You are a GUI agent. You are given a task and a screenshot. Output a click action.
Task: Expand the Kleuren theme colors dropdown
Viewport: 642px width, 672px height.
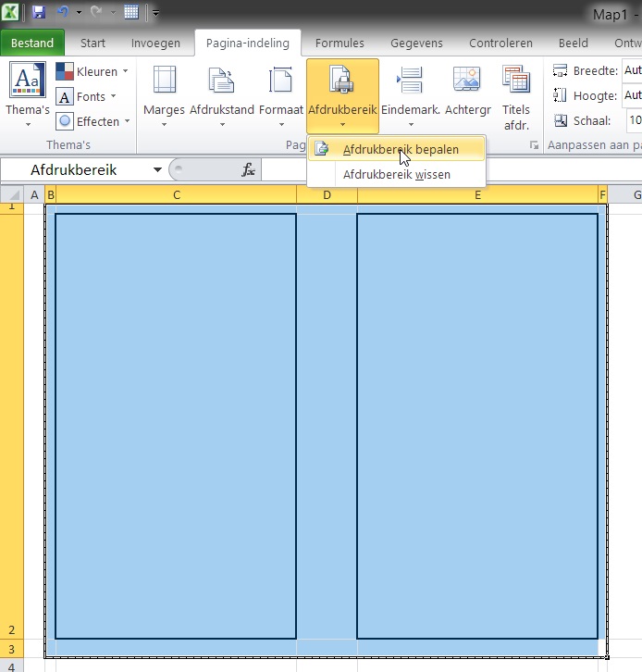[x=93, y=72]
